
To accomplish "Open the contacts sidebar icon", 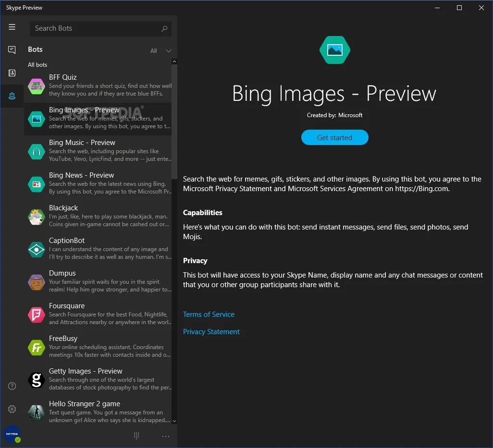I will point(12,73).
